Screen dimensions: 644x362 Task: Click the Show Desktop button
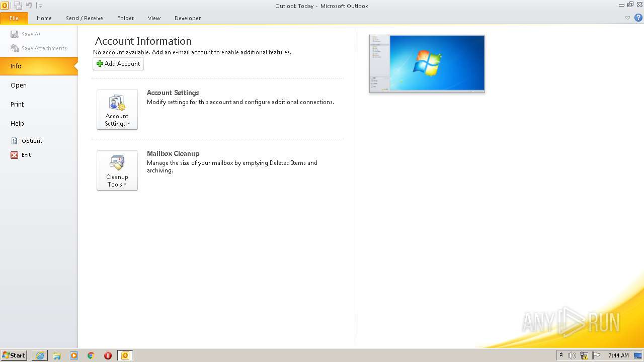638,355
